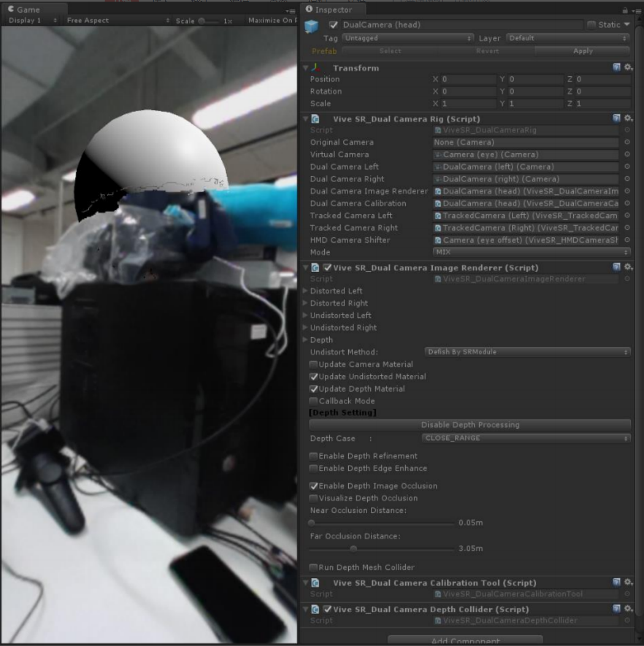Open help icon for Dual Camera Image Renderer
The image size is (644, 646).
(x=617, y=267)
